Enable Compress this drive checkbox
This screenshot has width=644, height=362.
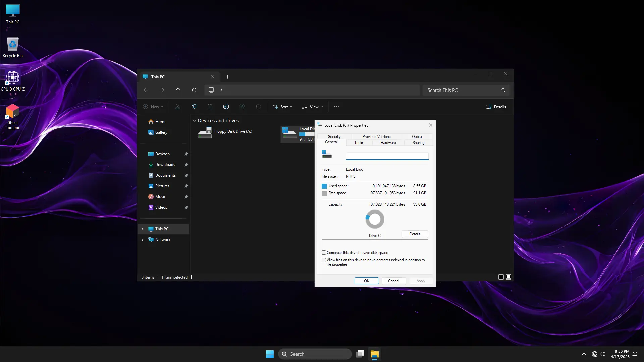pyautogui.click(x=324, y=253)
